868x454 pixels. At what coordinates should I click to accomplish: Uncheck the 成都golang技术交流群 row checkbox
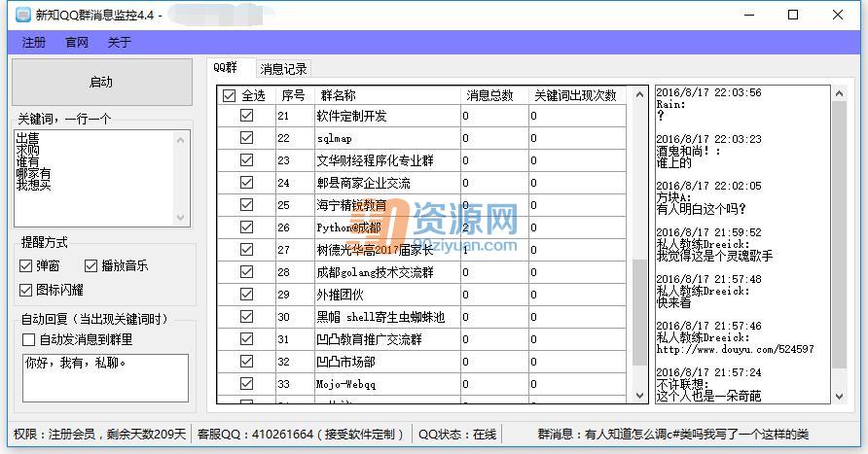tap(247, 272)
